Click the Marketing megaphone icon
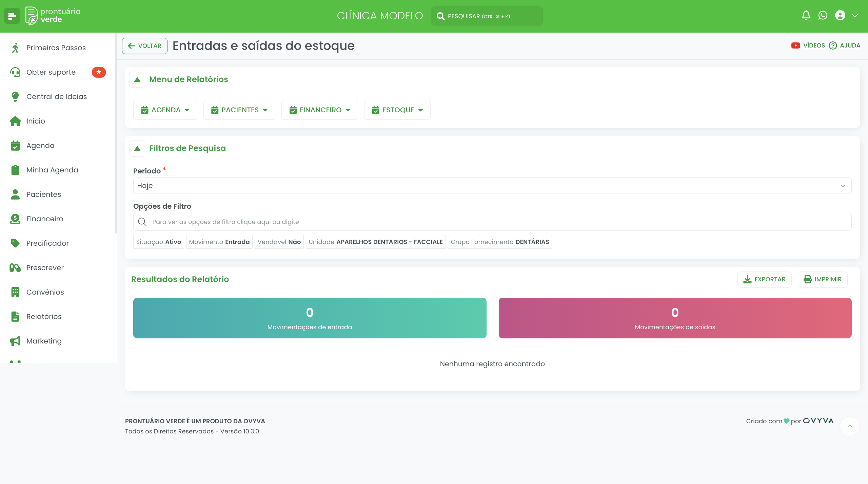Screen dimensions: 868x484 click(x=15, y=341)
